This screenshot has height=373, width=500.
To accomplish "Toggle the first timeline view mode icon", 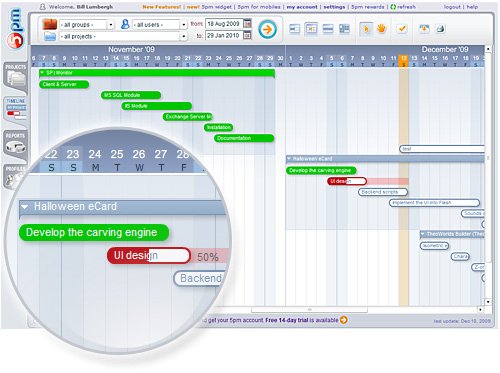I will pyautogui.click(x=294, y=29).
